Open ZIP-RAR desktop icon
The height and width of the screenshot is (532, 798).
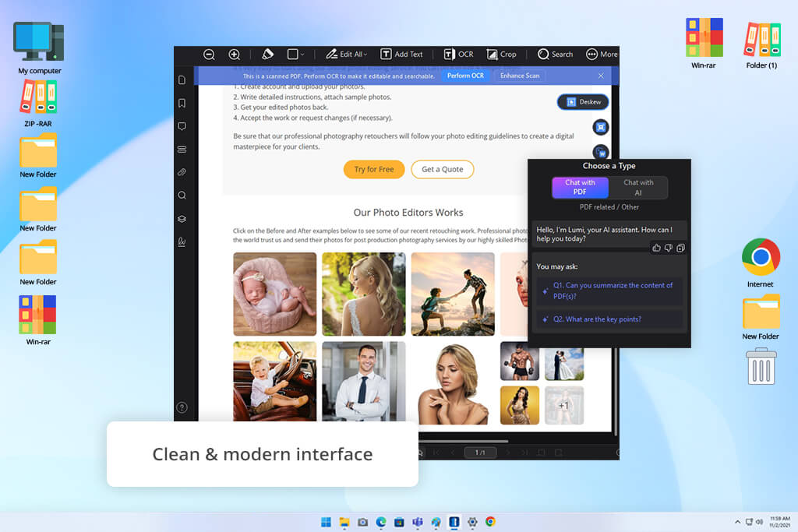(x=38, y=104)
